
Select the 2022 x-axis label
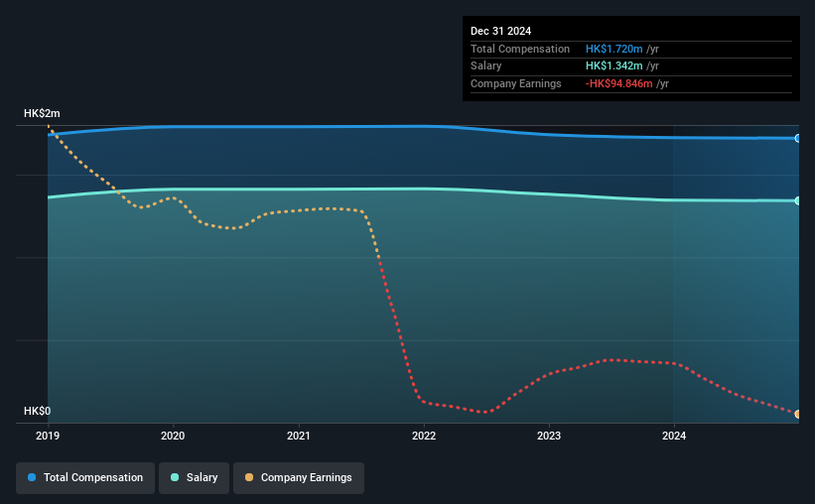point(424,436)
